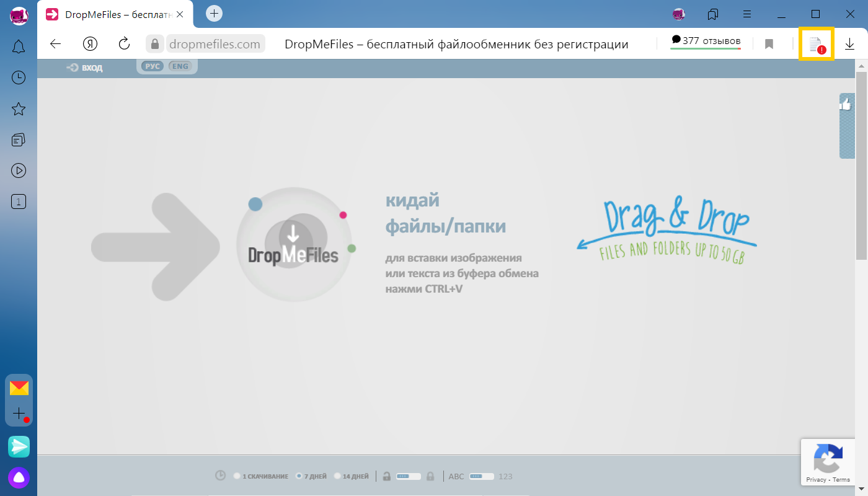Choose the 14 дней storage option
This screenshot has height=496, width=868.
[337, 476]
